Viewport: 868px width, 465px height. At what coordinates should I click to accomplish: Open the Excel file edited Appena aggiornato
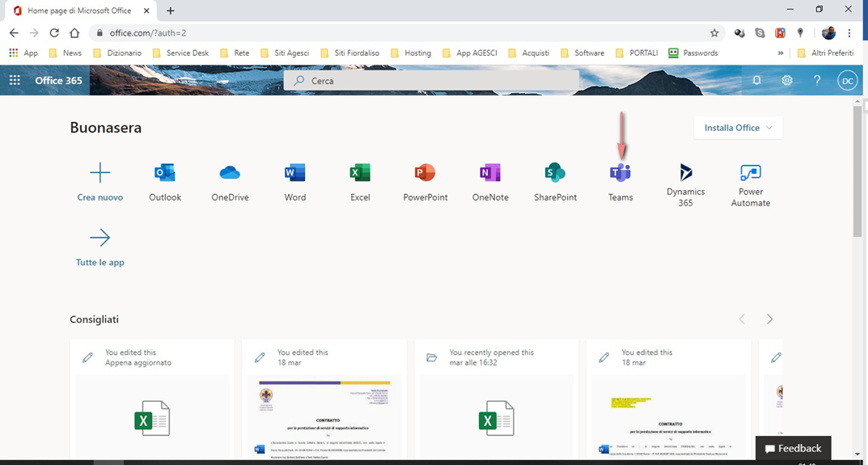[x=152, y=399]
